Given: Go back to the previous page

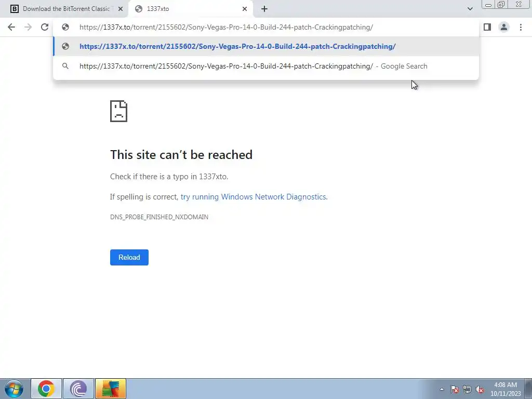Looking at the screenshot, I should [x=11, y=27].
